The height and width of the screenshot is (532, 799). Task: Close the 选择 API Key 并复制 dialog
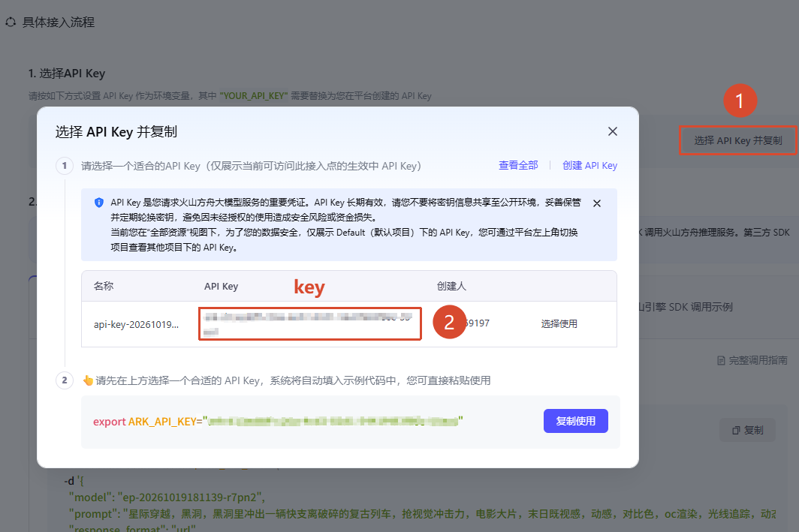pos(613,131)
